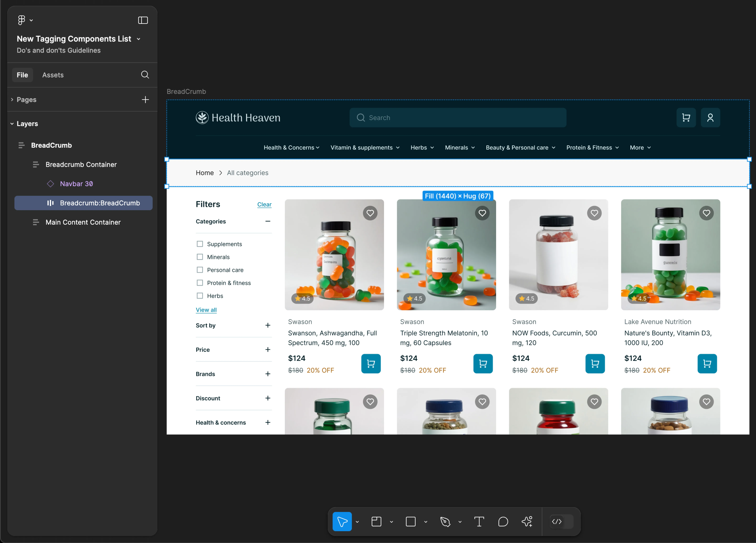Select the Frame tool
Screen dimensions: 756x543
pos(376,522)
